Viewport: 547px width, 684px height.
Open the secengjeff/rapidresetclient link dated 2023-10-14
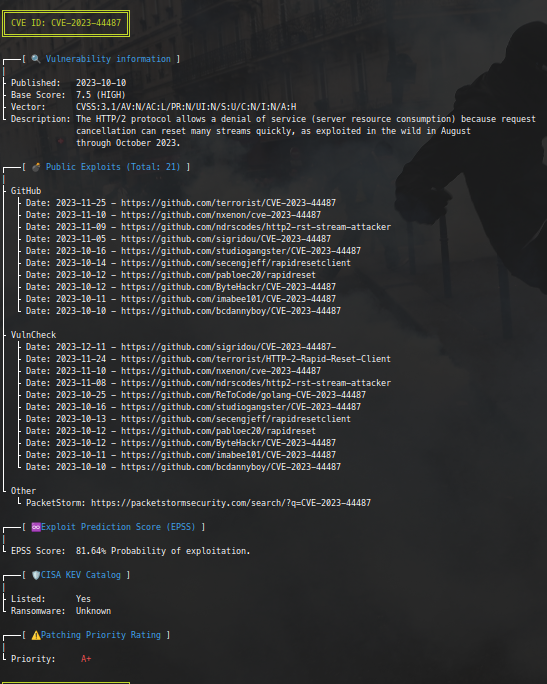pos(236,263)
